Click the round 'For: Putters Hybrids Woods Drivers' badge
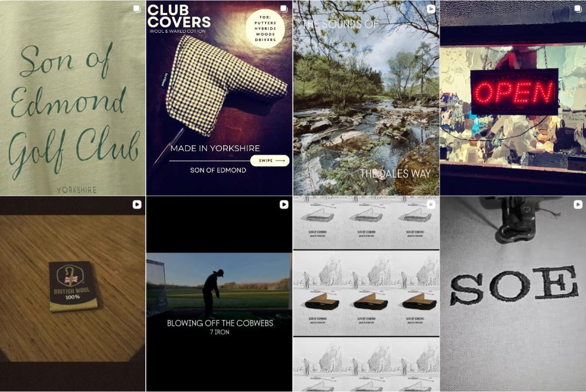 click(x=265, y=28)
